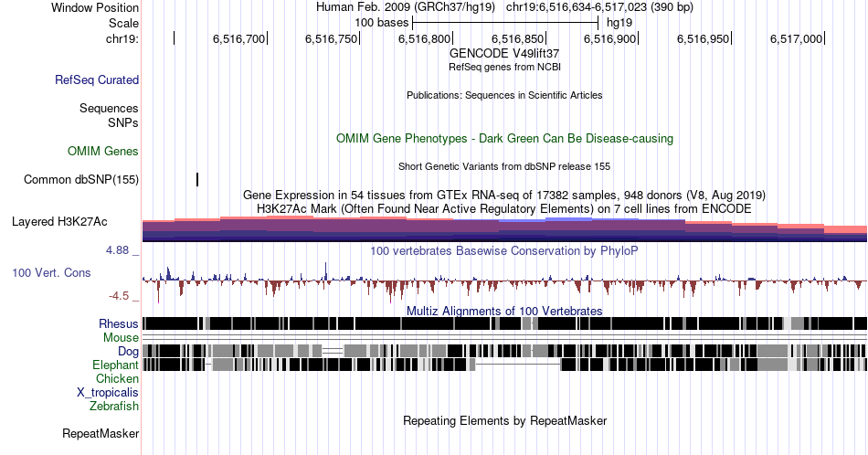Click the 6,516,900 ruler position
The width and height of the screenshot is (868, 455).
(x=610, y=38)
